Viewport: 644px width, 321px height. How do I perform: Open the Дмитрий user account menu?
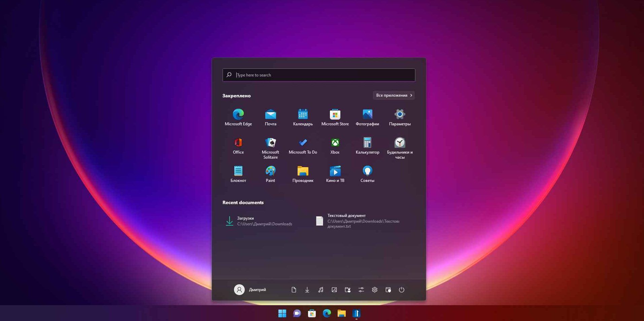click(250, 290)
